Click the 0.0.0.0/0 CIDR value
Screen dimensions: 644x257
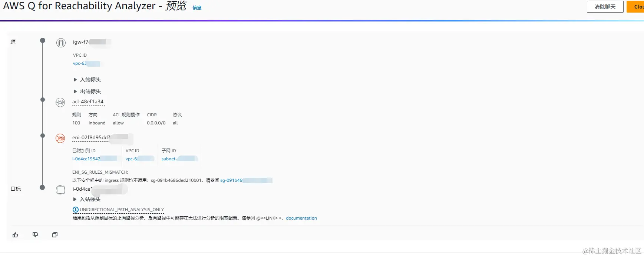tap(156, 123)
